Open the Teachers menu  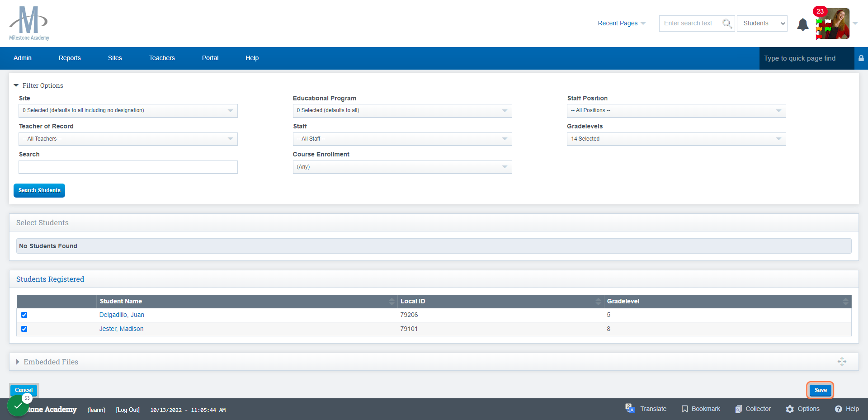tap(162, 58)
